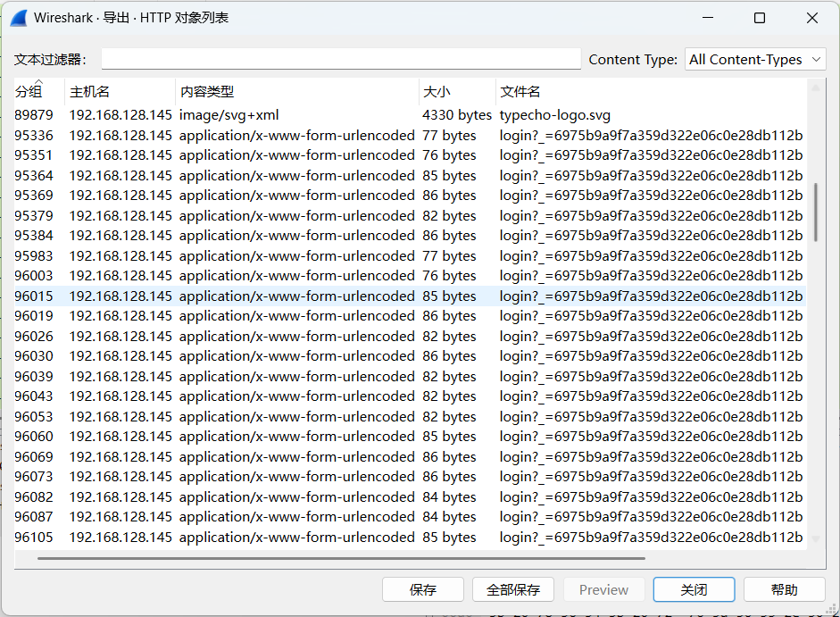Select the row for packet 96087
The height and width of the screenshot is (617, 840).
(x=410, y=517)
